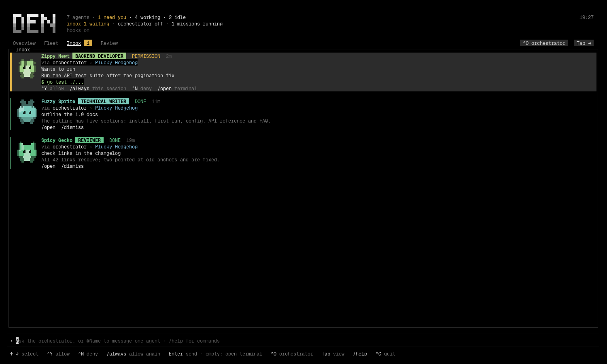
Task: Click the footer '^N deny' hint
Action: point(88,354)
